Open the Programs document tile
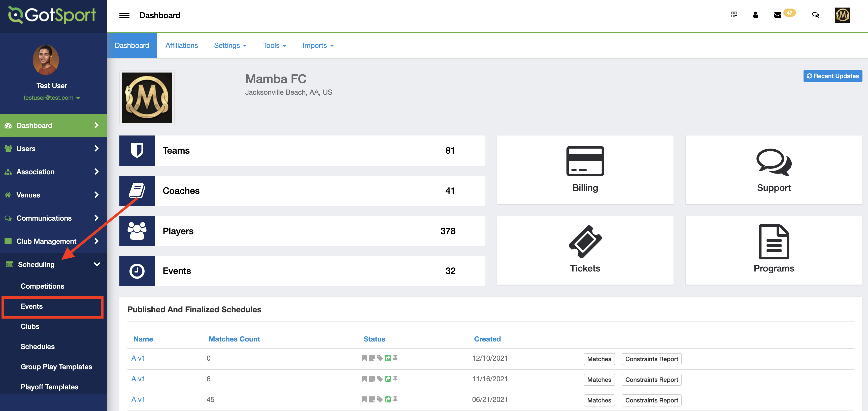This screenshot has height=411, width=868. coord(774,250)
